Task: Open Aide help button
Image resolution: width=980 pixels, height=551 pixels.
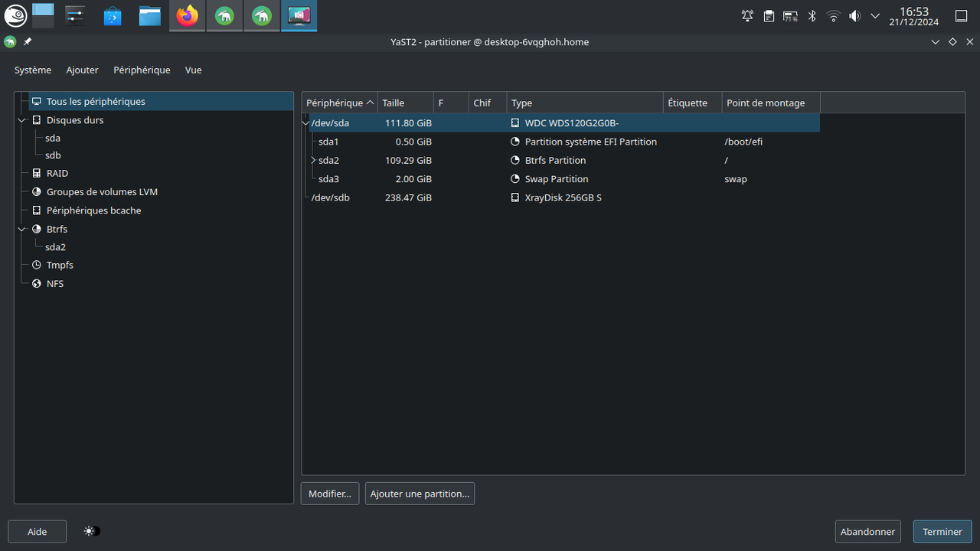Action: click(37, 532)
